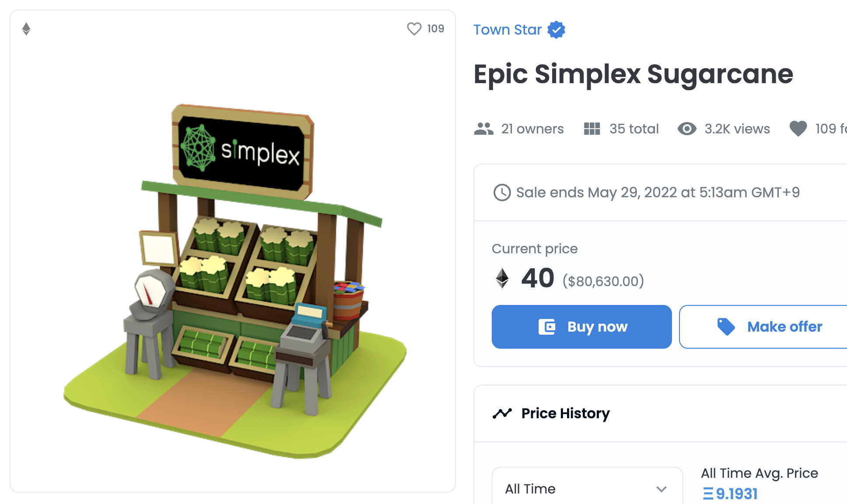
Task: Click the chevron arrow in the All Time selector
Action: (x=661, y=489)
